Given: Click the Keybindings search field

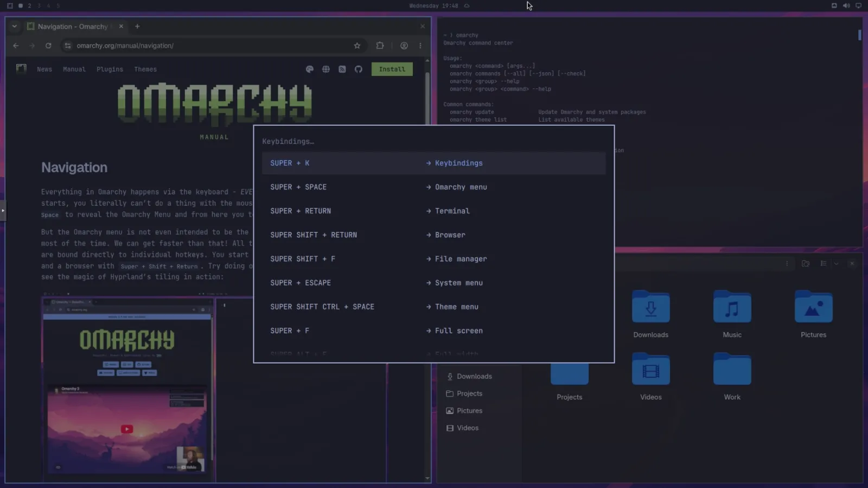Looking at the screenshot, I should (433, 141).
